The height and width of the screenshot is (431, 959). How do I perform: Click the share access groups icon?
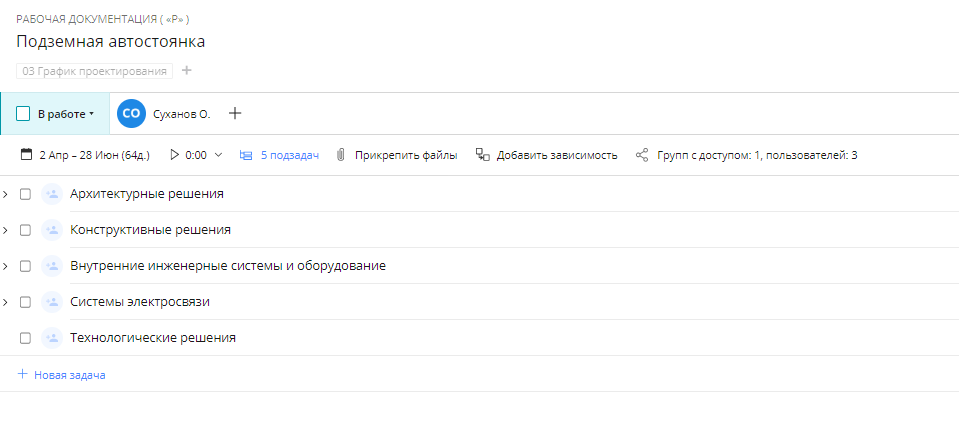[x=642, y=155]
